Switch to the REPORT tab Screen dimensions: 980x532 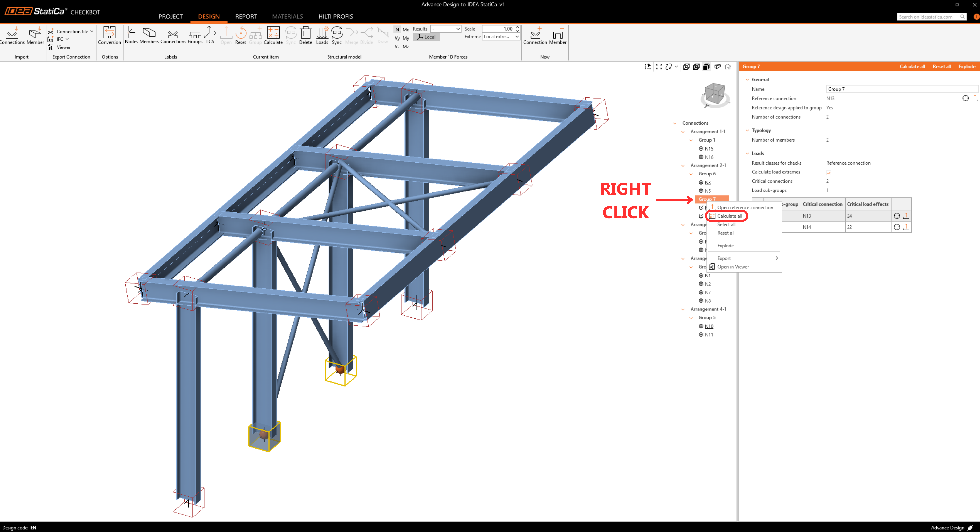point(246,16)
